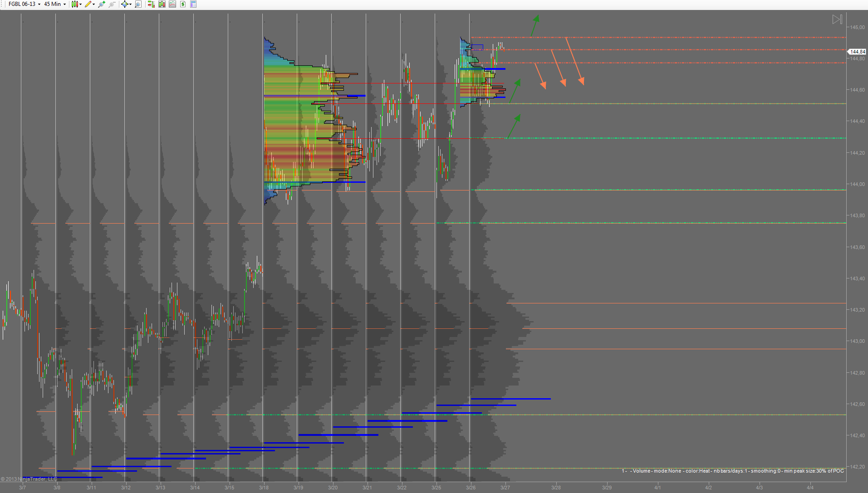This screenshot has width=868, height=493.
Task: Click the 143,00 price axis label
Action: pos(857,341)
